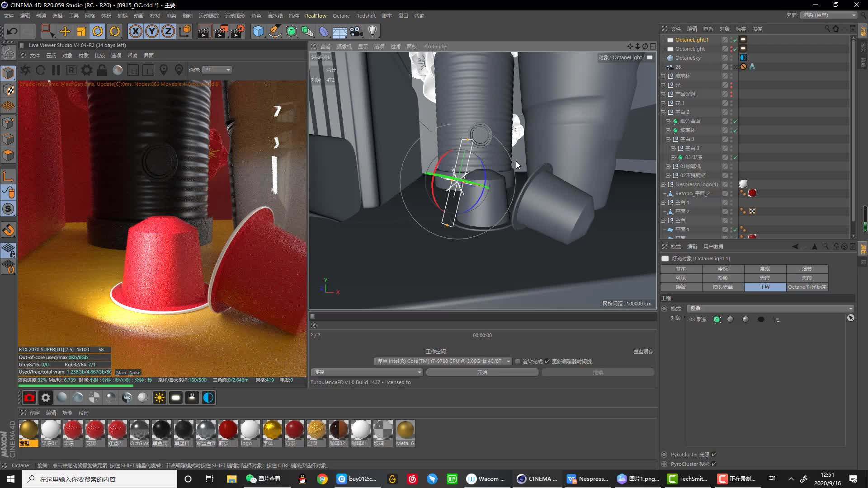The width and height of the screenshot is (868, 488).
Task: Open the 光度 attribute tab
Action: pyautogui.click(x=765, y=278)
